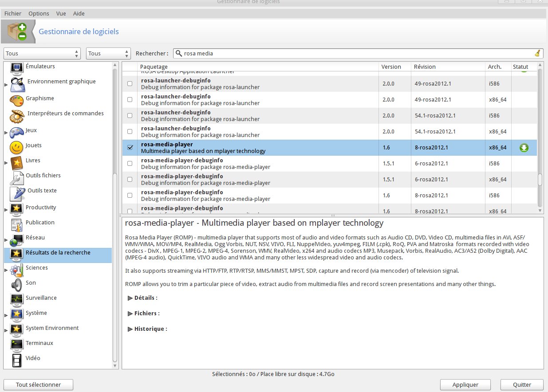Uncheck the rosa-media-player 1.6 x86_64 checkbox

click(x=130, y=148)
